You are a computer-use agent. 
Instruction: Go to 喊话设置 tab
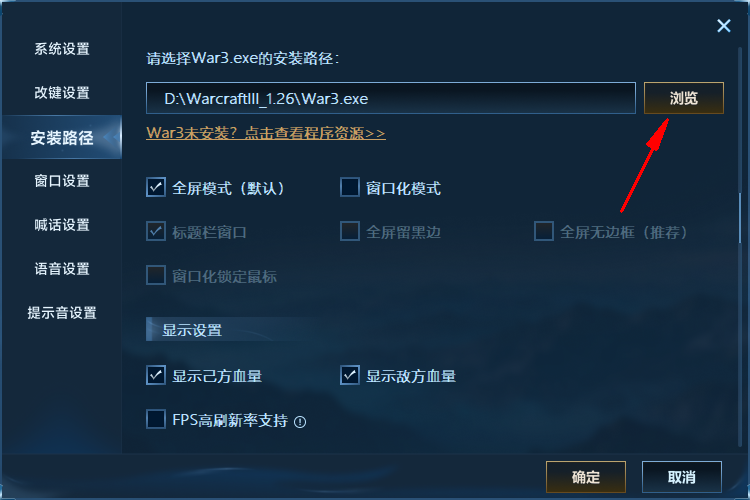(x=62, y=225)
